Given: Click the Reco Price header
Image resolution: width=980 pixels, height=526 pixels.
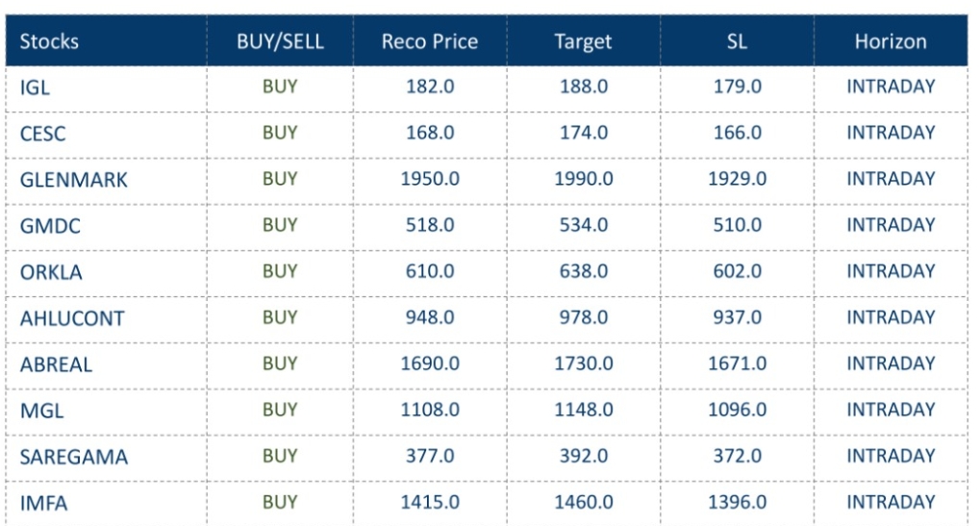Looking at the screenshot, I should [x=430, y=41].
